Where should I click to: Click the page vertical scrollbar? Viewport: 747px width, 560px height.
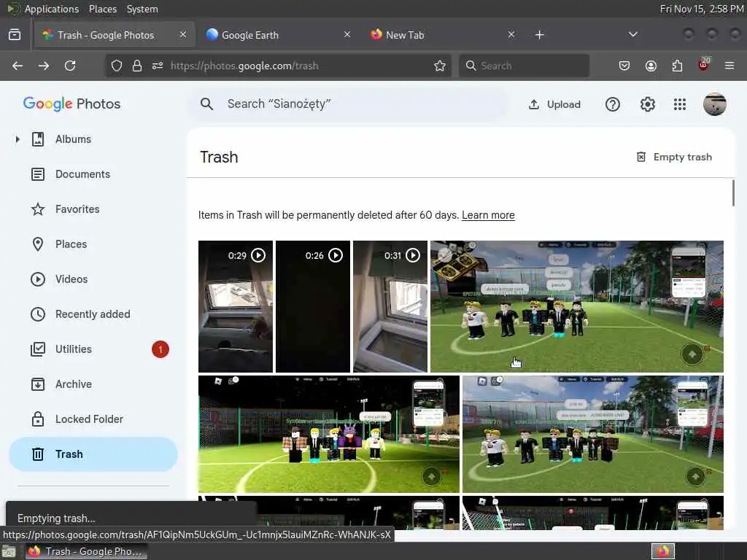(x=733, y=192)
